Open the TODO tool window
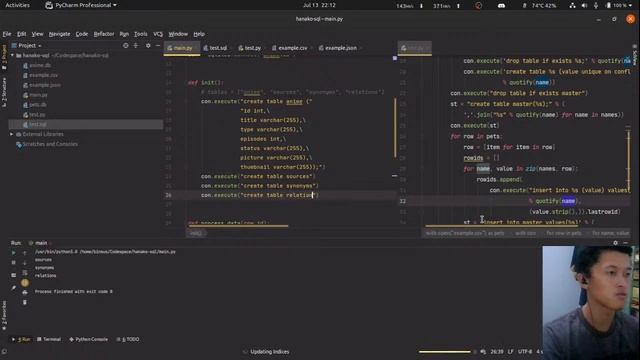 coord(128,339)
